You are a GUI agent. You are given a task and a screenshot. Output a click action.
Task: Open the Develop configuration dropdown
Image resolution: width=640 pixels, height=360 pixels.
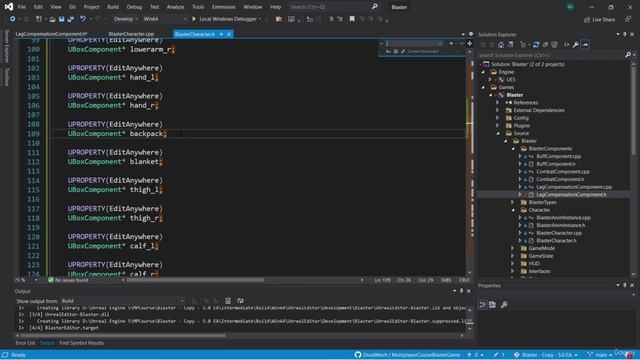pos(125,19)
